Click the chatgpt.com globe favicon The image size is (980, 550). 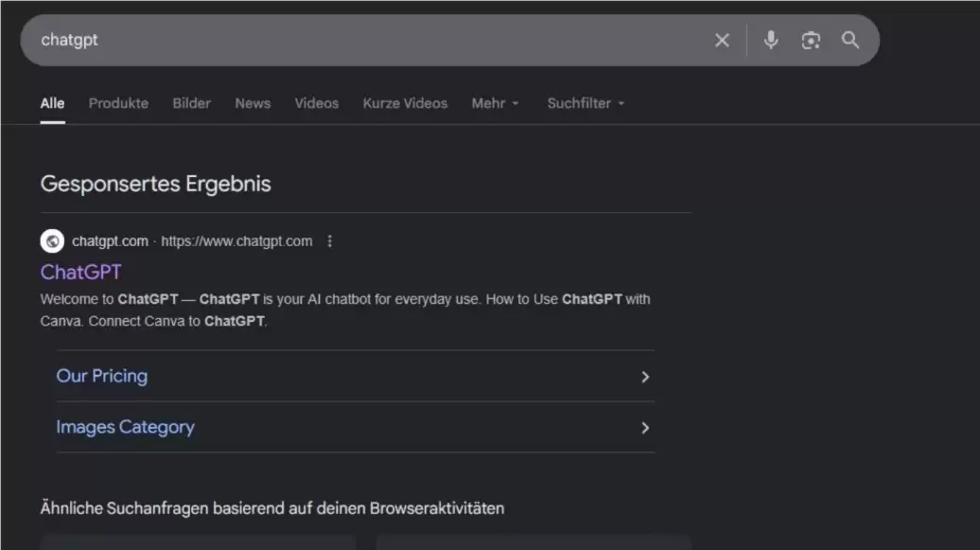[x=53, y=240]
